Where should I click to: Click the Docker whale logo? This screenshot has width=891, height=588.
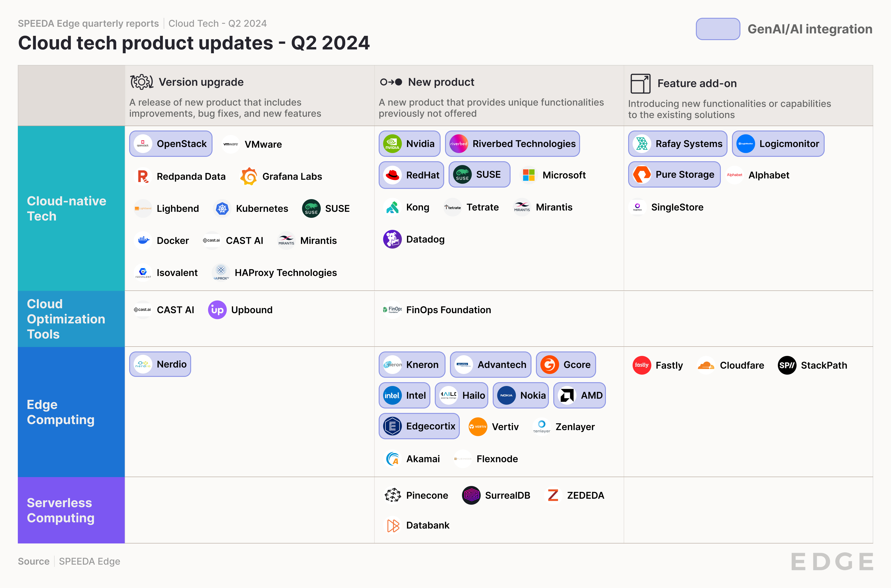pyautogui.click(x=143, y=240)
